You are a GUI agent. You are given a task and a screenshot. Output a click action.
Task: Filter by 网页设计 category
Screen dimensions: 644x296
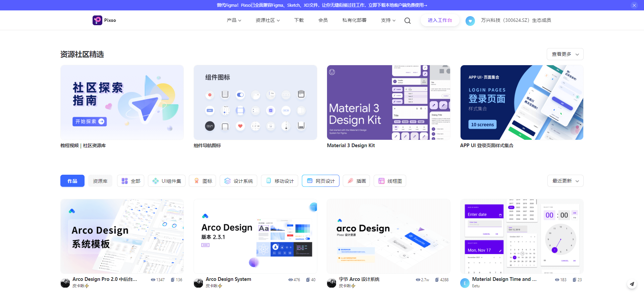click(321, 181)
